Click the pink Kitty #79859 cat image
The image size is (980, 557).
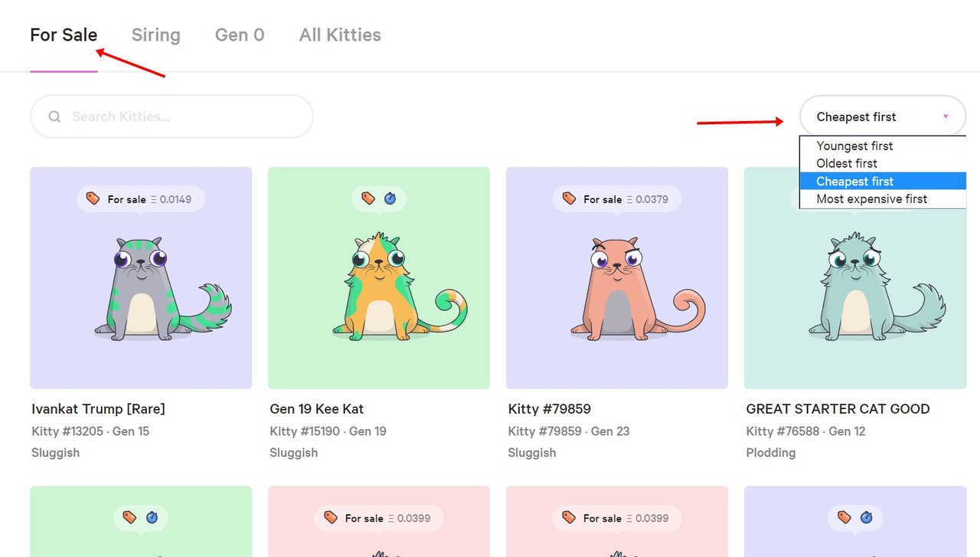tap(617, 278)
